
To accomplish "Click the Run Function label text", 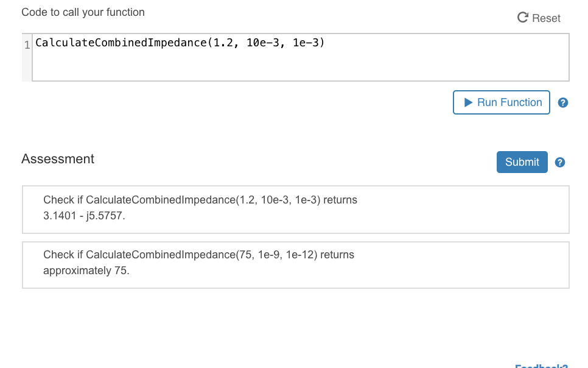I will [x=509, y=102].
